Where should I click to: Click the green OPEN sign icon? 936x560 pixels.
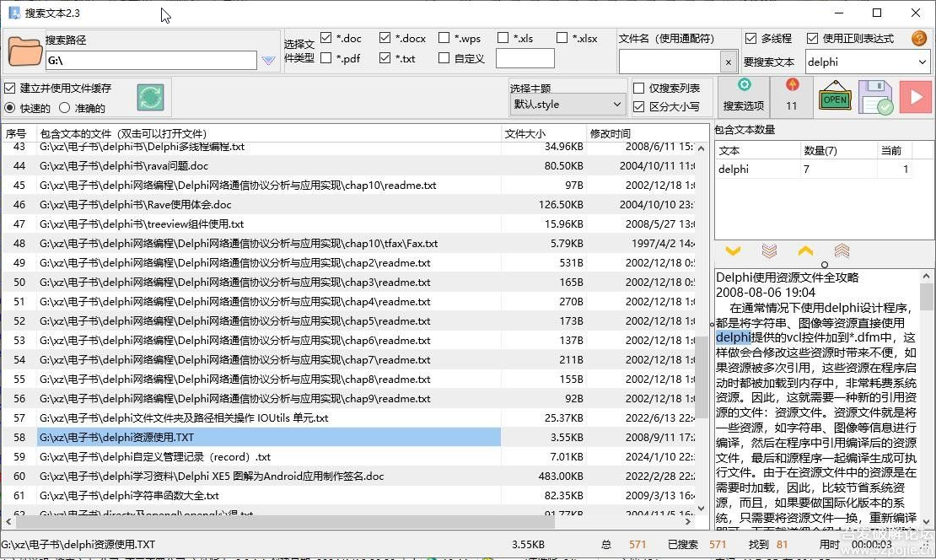(835, 98)
